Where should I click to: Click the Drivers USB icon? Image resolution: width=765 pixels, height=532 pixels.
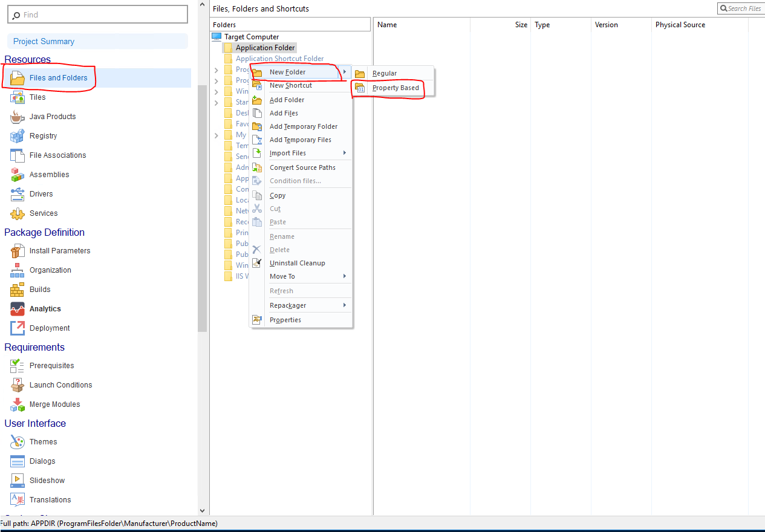18,194
